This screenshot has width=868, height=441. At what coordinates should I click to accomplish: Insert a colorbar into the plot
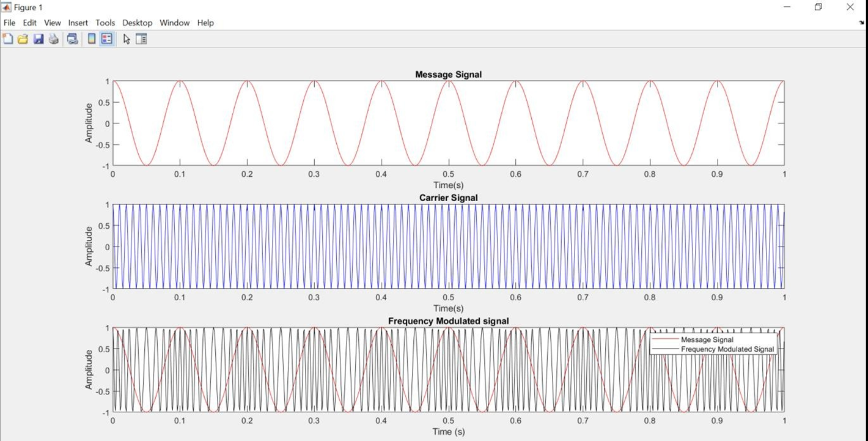pos(90,39)
